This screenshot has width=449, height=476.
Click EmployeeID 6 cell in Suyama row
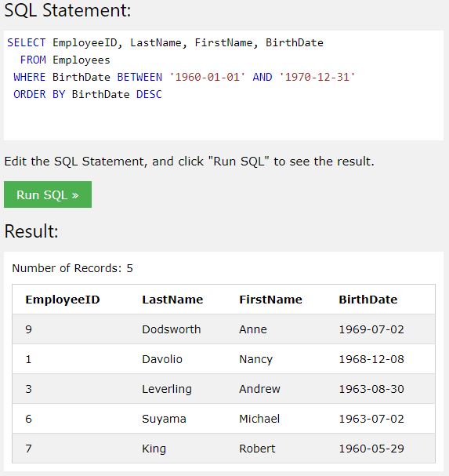[28, 419]
